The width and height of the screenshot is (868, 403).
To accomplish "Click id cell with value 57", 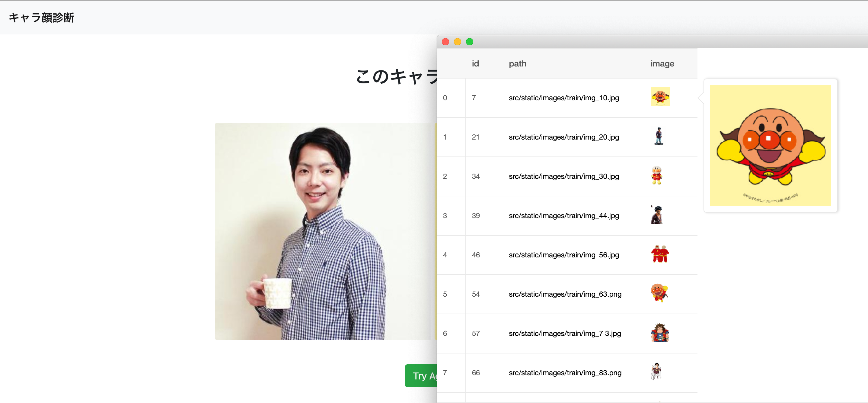I will pyautogui.click(x=475, y=334).
